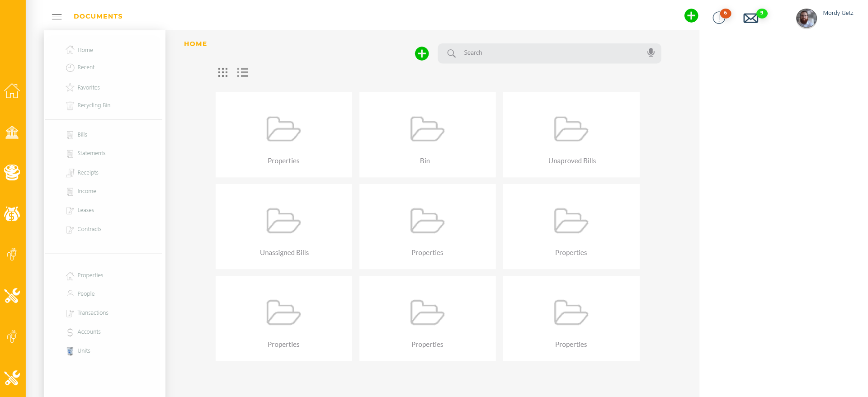Image resolution: width=868 pixels, height=397 pixels.
Task: Open the Unaproved Bills folder
Action: click(x=571, y=135)
